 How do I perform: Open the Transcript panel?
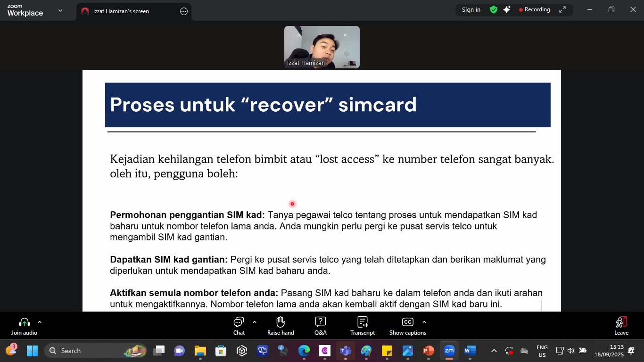pos(362,326)
